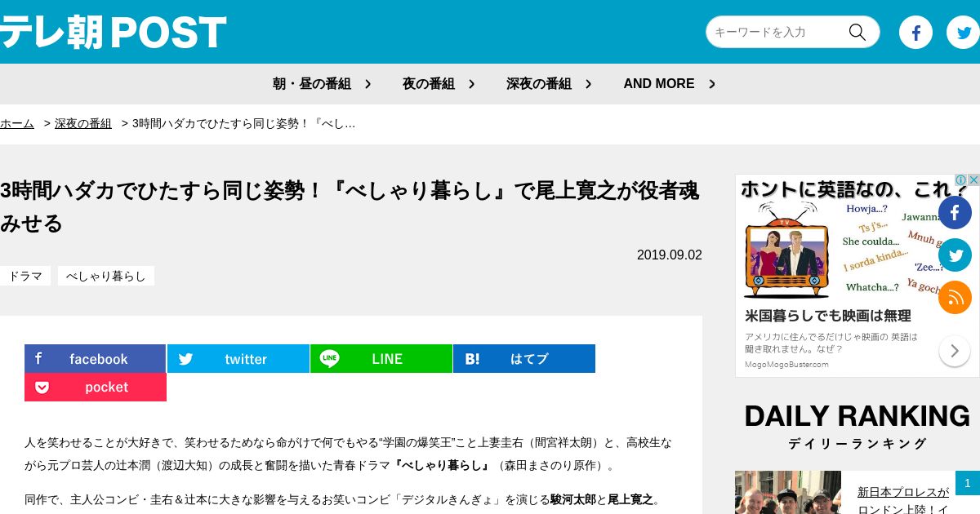Image resolution: width=980 pixels, height=514 pixels.
Task: Expand the chevron next to 深夜の番組 menu
Action: [x=589, y=84]
